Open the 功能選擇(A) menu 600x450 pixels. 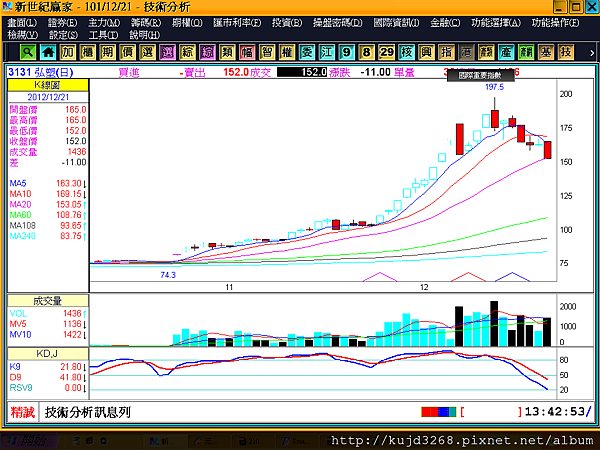(496, 23)
